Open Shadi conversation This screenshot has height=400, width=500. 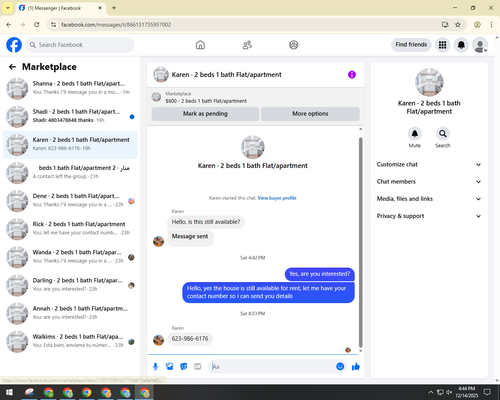coord(70,116)
